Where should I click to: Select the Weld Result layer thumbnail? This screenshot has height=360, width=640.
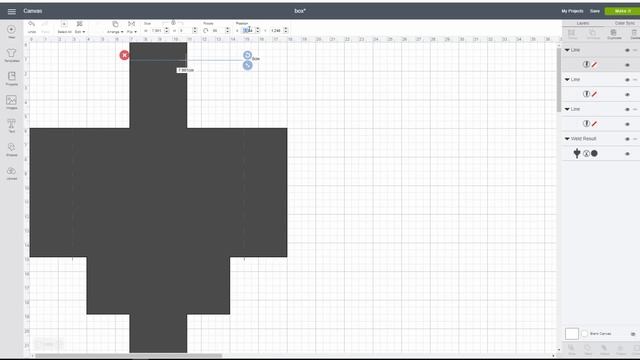coord(577,153)
